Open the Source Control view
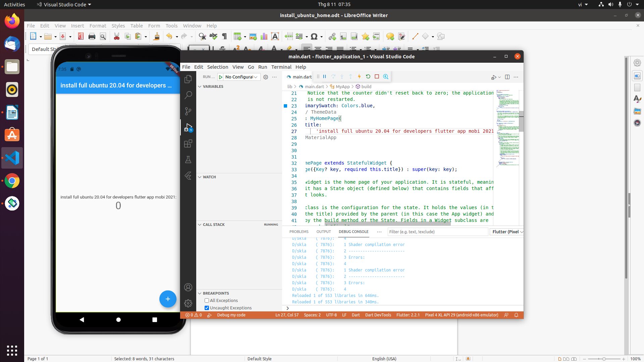 (188, 111)
